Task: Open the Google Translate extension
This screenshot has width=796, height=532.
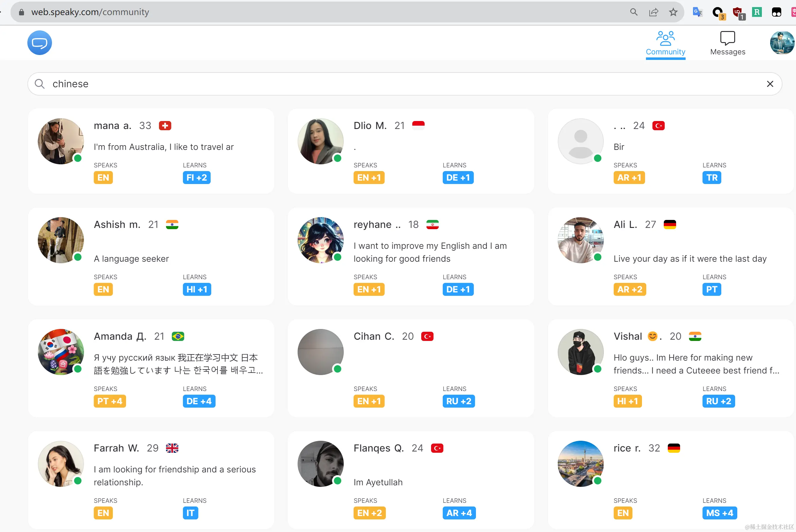Action: (x=698, y=12)
